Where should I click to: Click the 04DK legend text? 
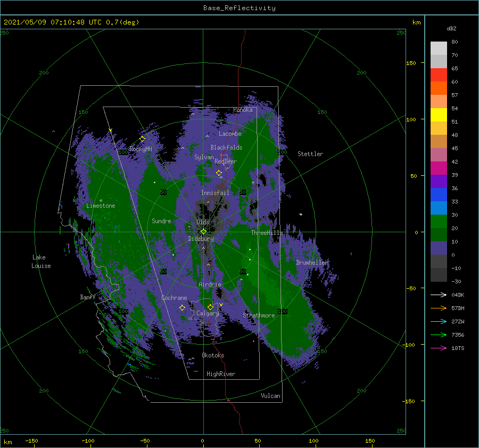[x=458, y=295]
